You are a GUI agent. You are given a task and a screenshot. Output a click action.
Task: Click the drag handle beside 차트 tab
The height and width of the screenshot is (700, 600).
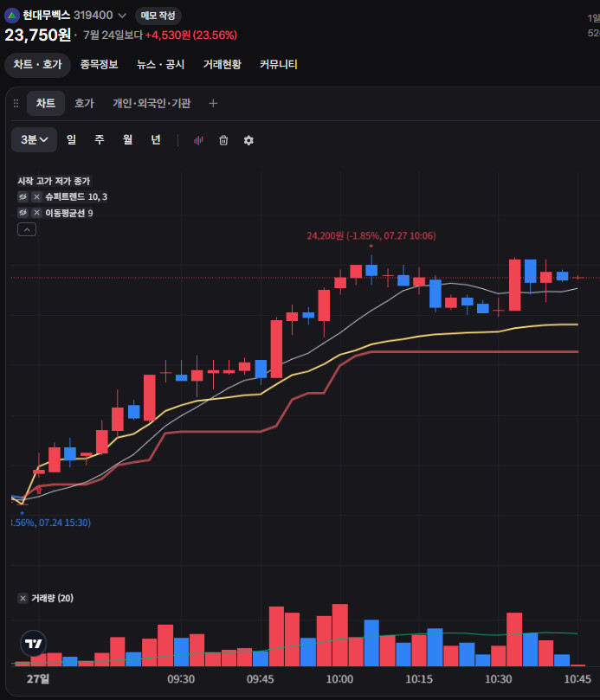coord(16,104)
